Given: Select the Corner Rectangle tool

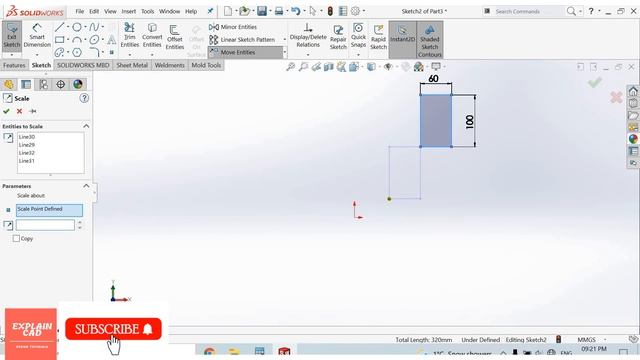Looking at the screenshot, I should tap(60, 40).
